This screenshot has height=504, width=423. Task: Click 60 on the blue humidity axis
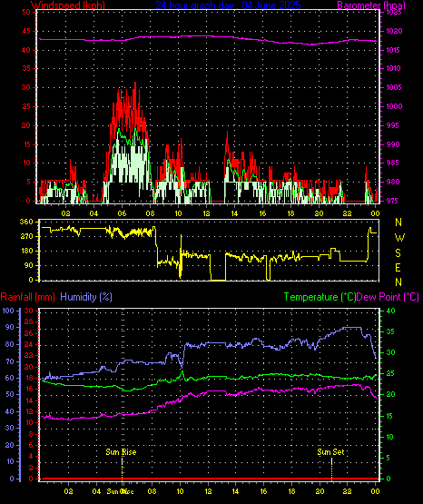10,378
